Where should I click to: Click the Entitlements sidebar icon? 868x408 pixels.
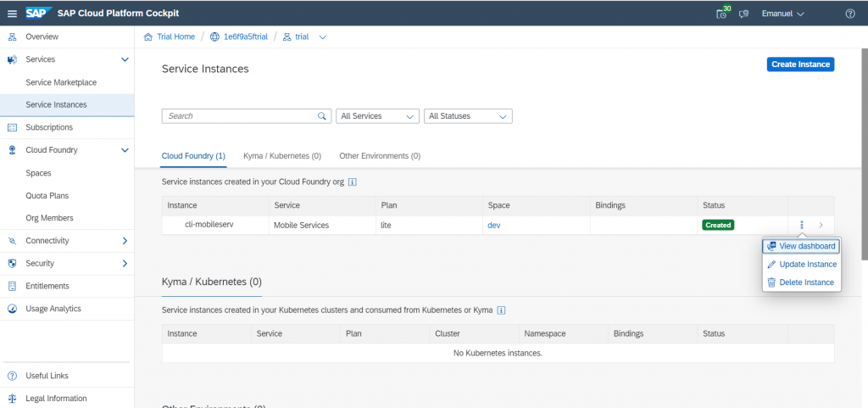pyautogui.click(x=12, y=286)
